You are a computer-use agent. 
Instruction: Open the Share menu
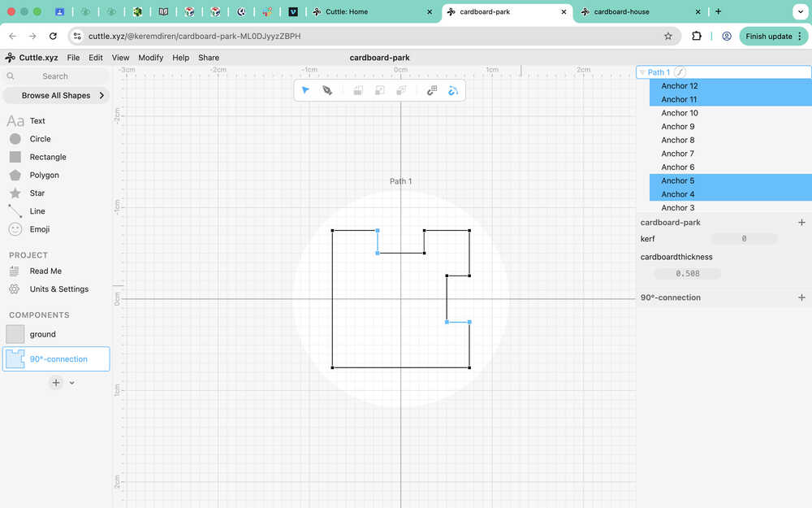(209, 58)
